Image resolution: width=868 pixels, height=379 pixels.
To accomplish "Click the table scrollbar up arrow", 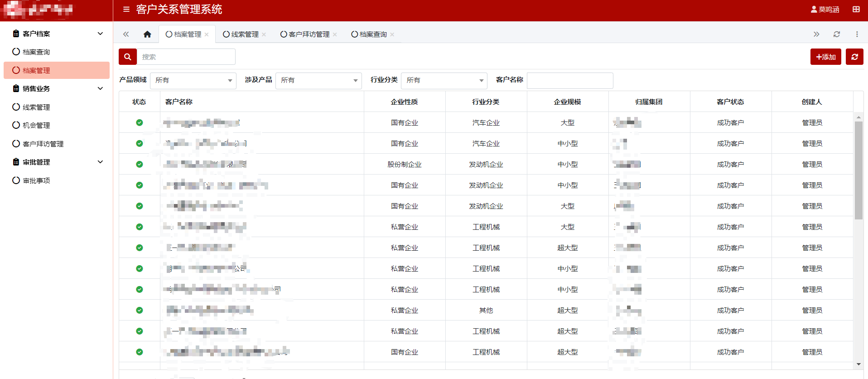I will click(x=858, y=117).
